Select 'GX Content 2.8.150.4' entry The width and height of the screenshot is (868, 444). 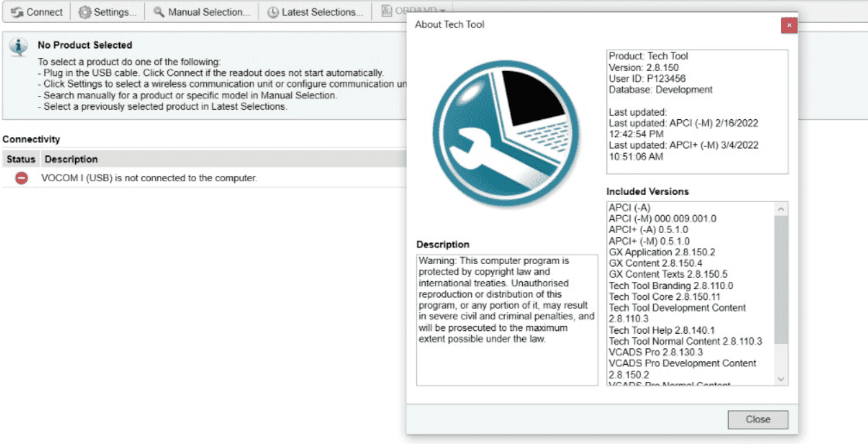[x=656, y=263]
